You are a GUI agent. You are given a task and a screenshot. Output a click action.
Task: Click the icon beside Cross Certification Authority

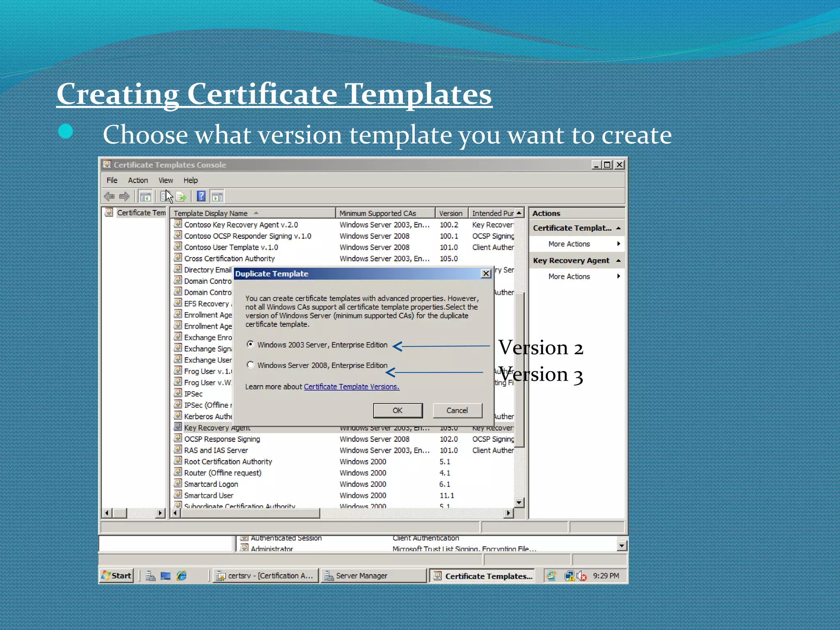tap(178, 258)
